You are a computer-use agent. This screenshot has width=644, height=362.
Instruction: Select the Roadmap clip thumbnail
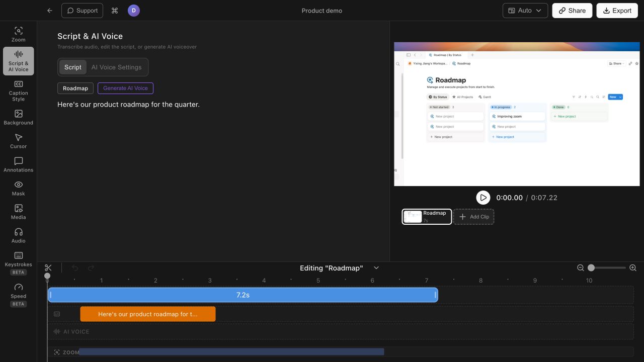pos(427,217)
